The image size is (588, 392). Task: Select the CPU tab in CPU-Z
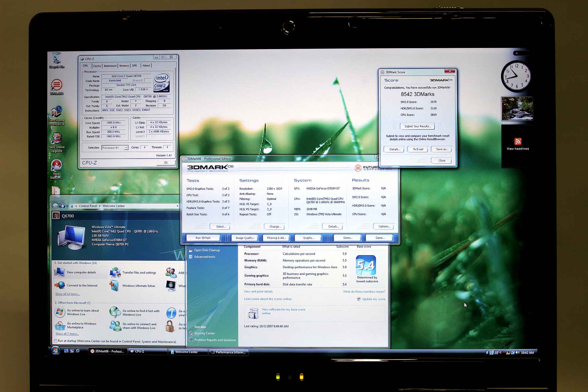pyautogui.click(x=86, y=66)
